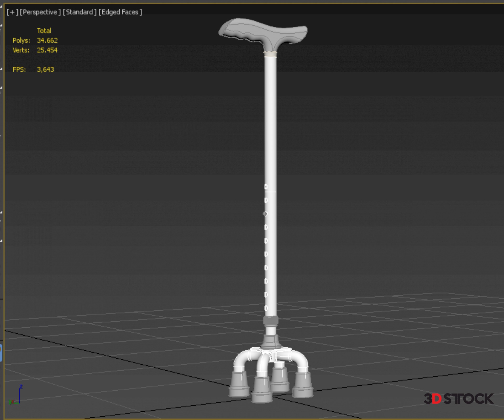Select the white upper shaft tube
This screenshot has width=504, height=420.
270,118
